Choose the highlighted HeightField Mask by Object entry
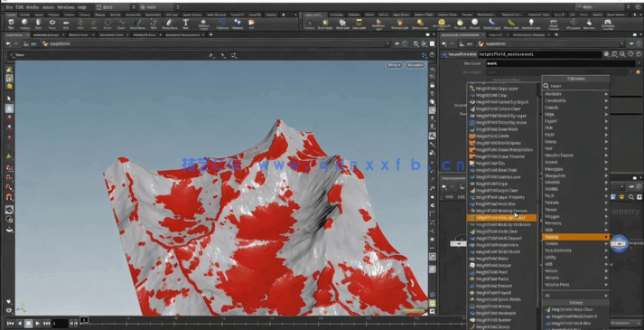This screenshot has height=330, width=644. coord(501,218)
